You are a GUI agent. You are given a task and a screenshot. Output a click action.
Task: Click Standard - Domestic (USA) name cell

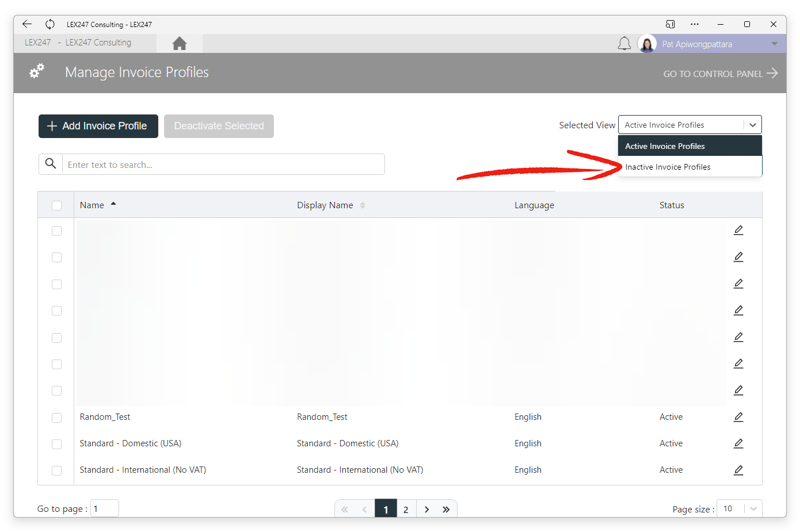point(131,443)
